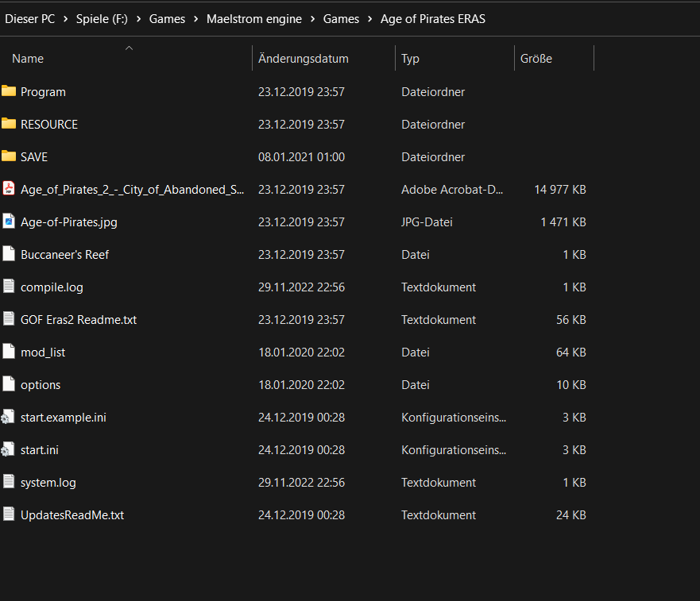
Task: Click the config icon of start.ini
Action: pyautogui.click(x=8, y=449)
